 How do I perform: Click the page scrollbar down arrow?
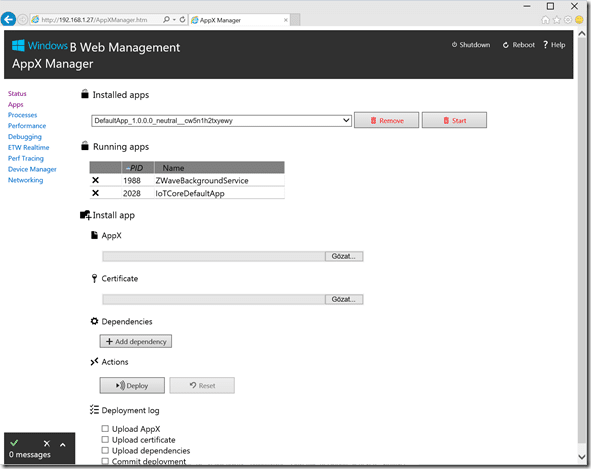tap(582, 457)
